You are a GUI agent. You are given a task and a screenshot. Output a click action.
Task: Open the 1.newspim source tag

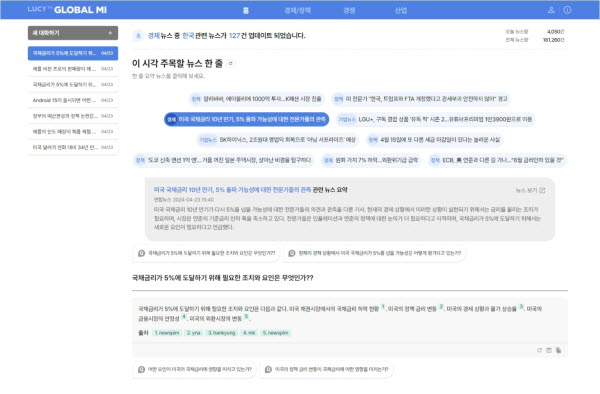pos(167,333)
